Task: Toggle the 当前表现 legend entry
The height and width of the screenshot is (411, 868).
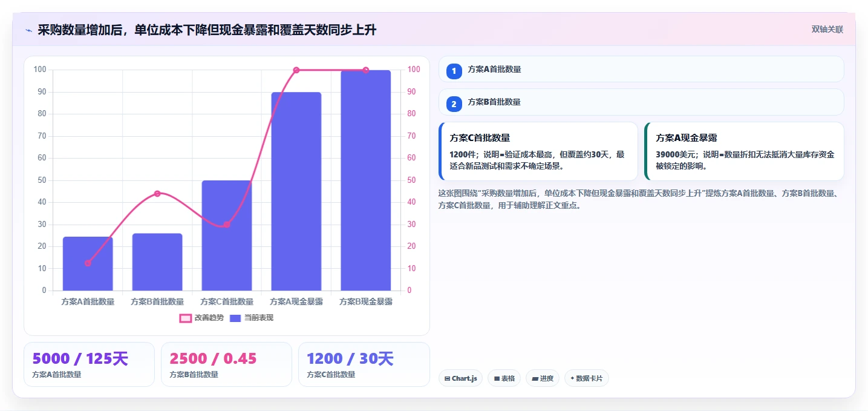Action: pyautogui.click(x=252, y=318)
